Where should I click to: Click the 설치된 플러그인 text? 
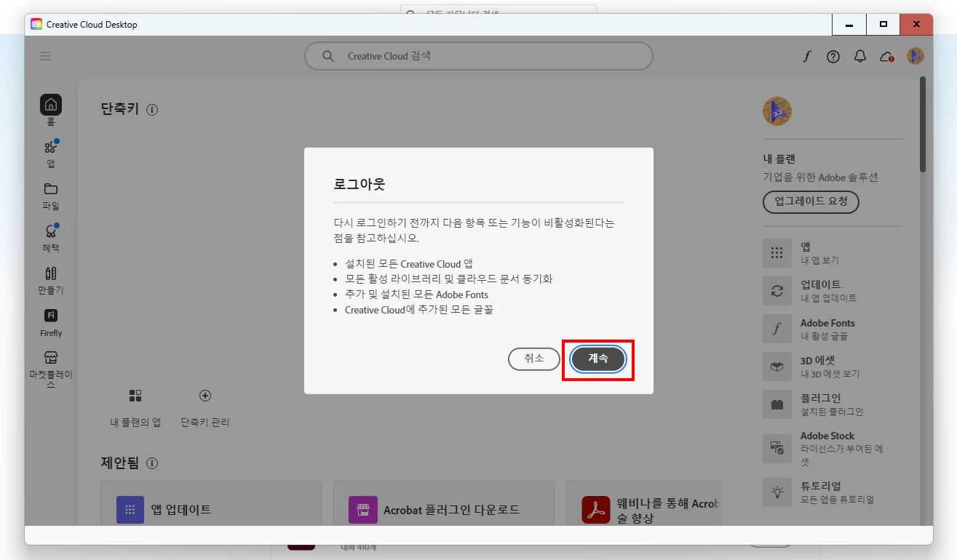(832, 412)
